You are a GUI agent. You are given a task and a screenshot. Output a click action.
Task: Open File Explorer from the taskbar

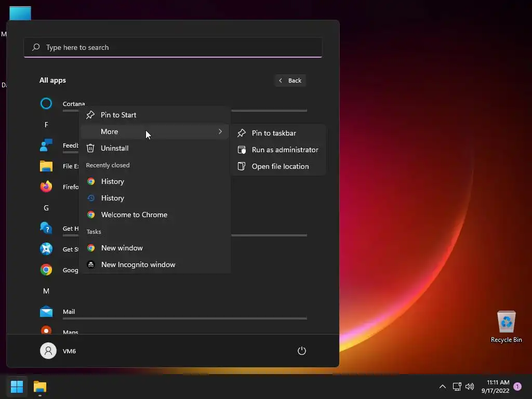(x=39, y=387)
